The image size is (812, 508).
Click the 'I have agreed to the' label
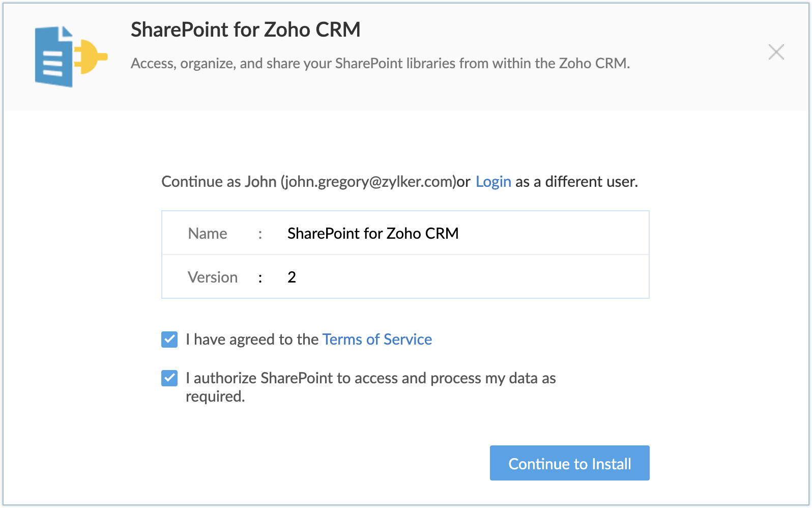click(x=252, y=340)
